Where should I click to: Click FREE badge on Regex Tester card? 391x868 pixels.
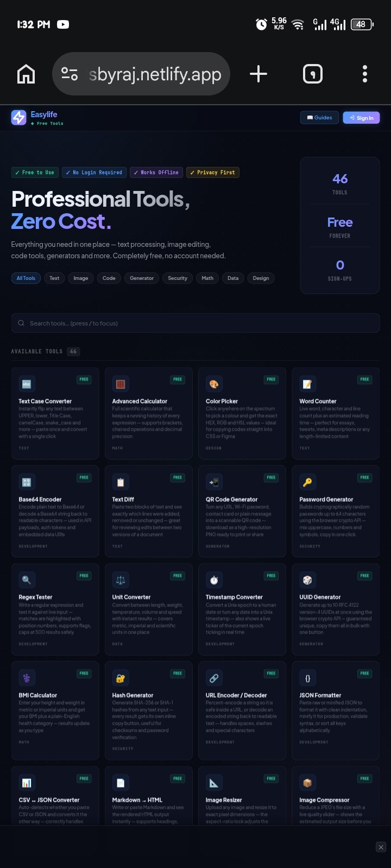pos(84,576)
